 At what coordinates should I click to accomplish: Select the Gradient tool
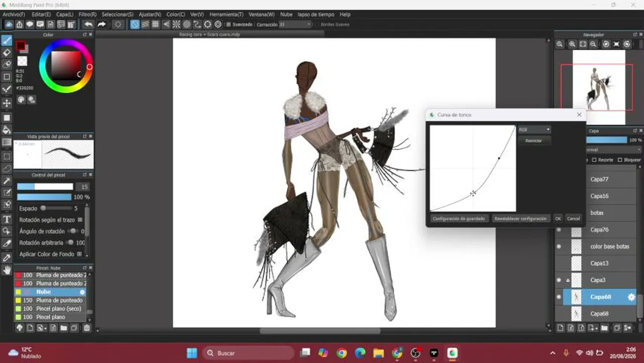click(7, 143)
